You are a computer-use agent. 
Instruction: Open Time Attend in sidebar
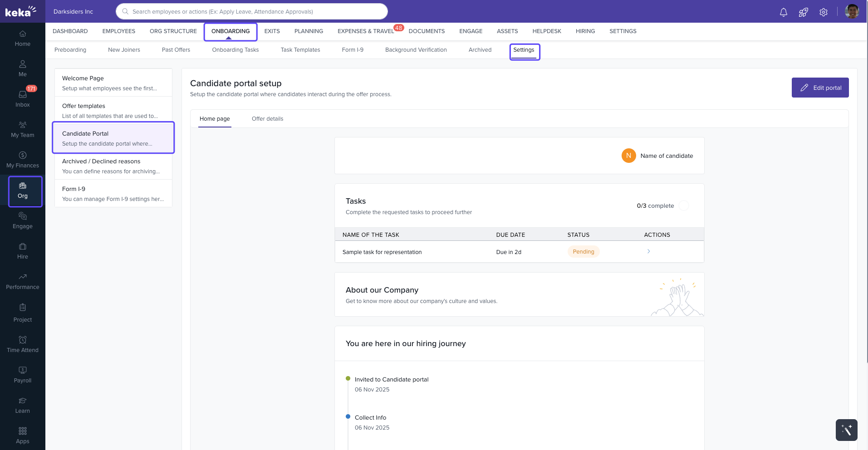click(x=23, y=344)
